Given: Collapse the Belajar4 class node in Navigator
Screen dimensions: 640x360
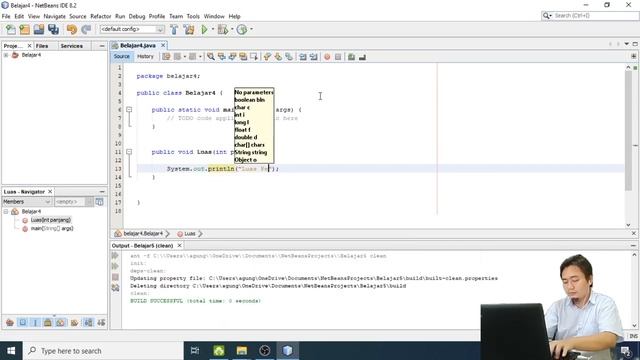Looking at the screenshot, I should tap(6, 211).
